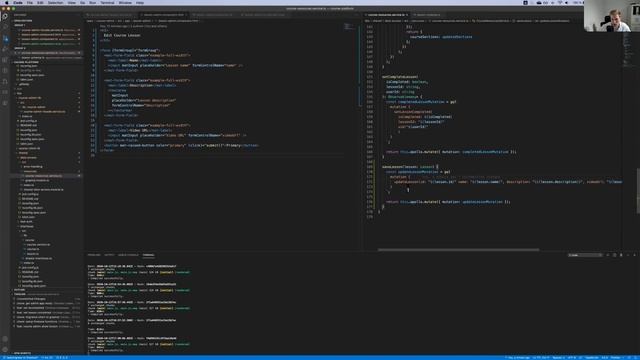This screenshot has width=640, height=360.
Task: Open the Manage gear icon in activity bar
Action: tap(5, 349)
